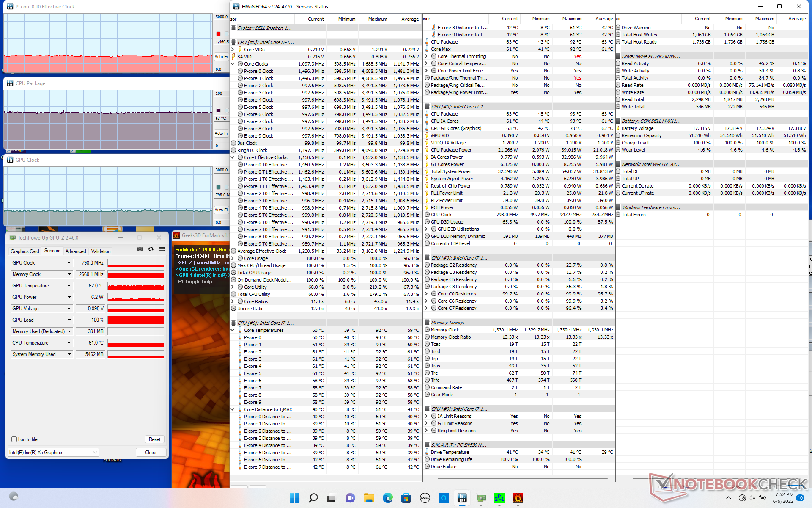Open FurMark icon in the taskbar

pyautogui.click(x=518, y=498)
